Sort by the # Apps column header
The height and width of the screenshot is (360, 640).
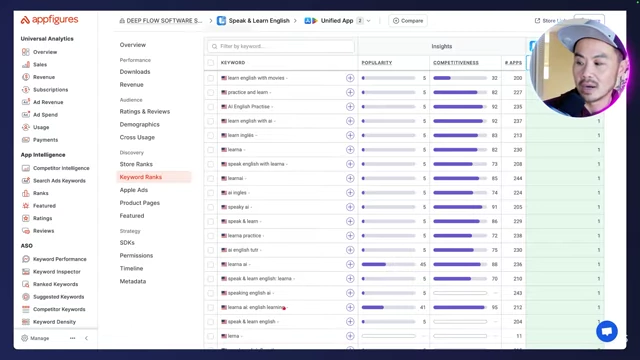pos(513,62)
